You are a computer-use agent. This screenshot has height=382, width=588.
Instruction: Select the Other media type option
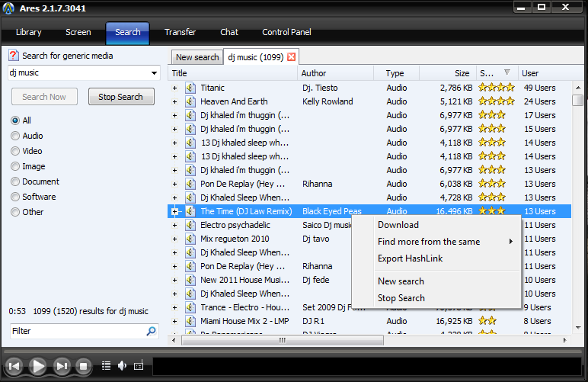pos(15,212)
